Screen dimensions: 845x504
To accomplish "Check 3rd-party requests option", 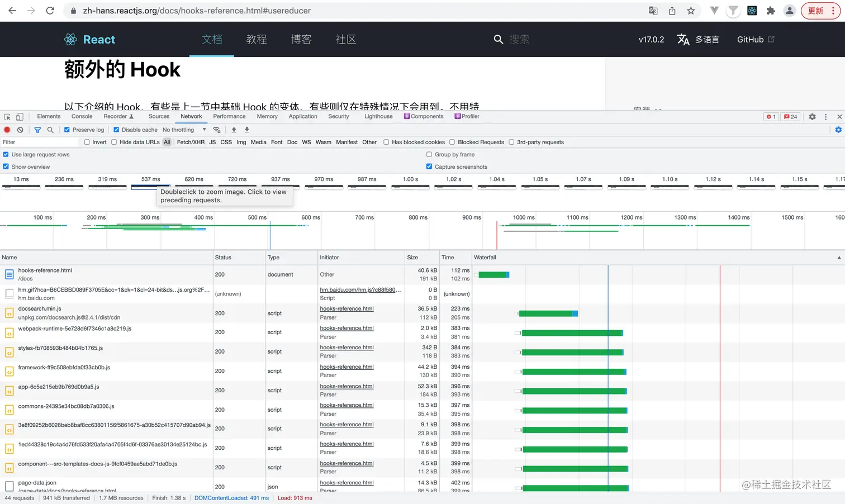I will 511,142.
